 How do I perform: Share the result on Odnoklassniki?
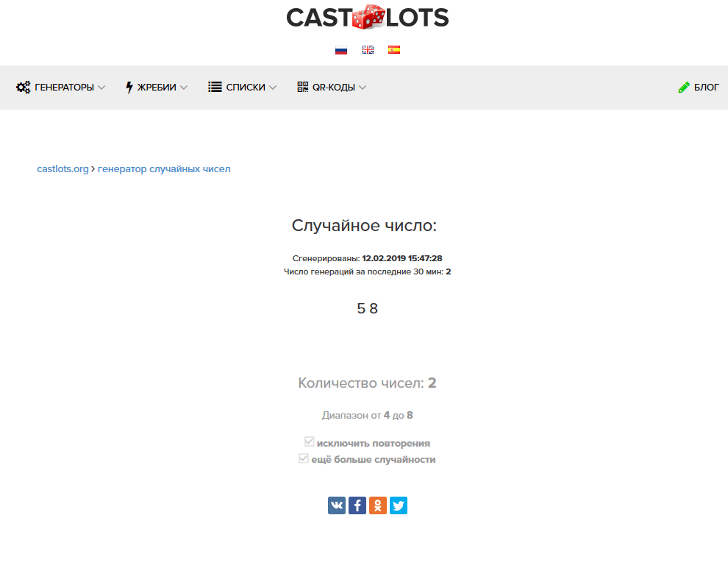pyautogui.click(x=378, y=505)
